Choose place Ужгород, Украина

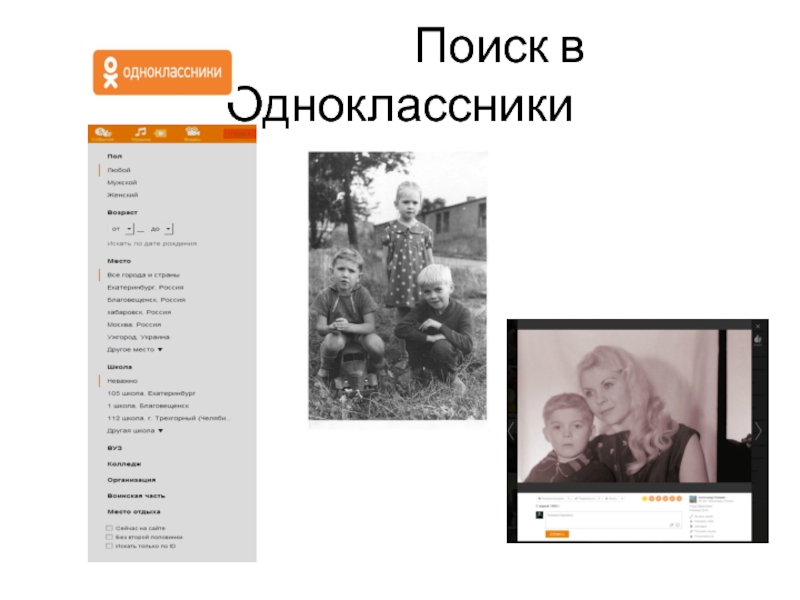[138, 337]
